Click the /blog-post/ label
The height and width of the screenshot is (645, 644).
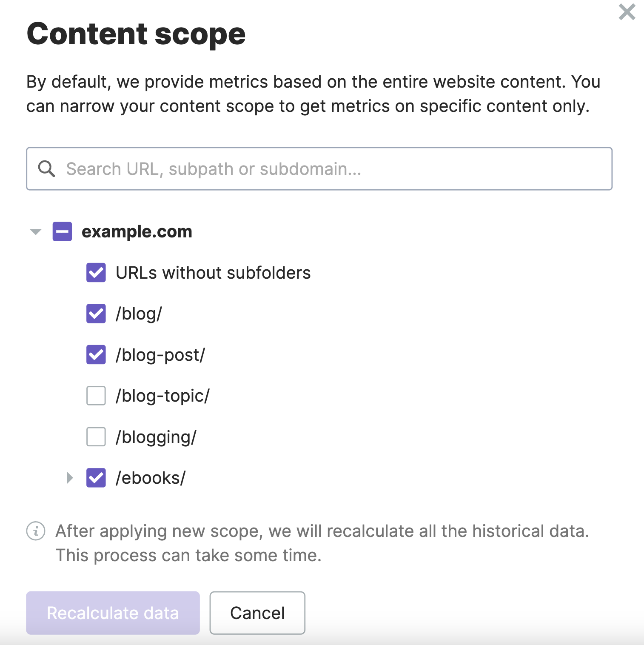click(160, 355)
